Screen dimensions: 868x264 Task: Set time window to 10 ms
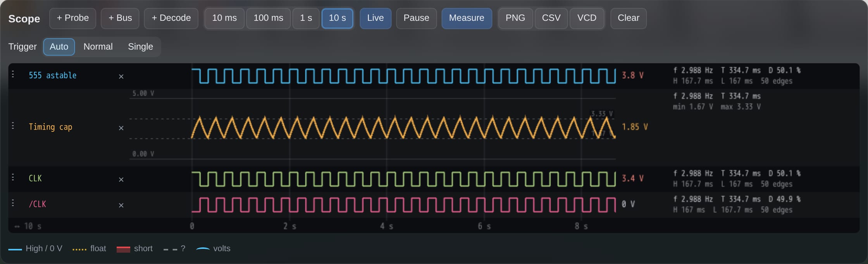pyautogui.click(x=224, y=18)
